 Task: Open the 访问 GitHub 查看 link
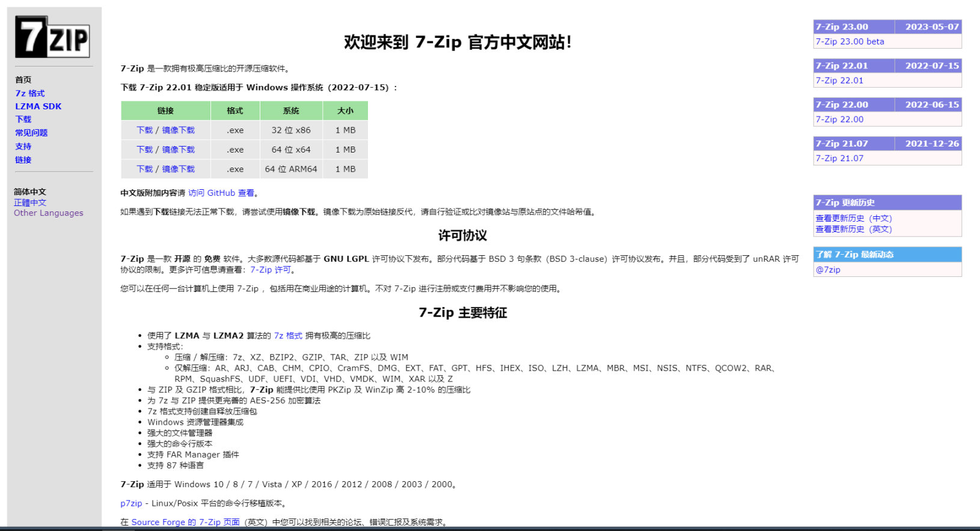click(x=221, y=193)
